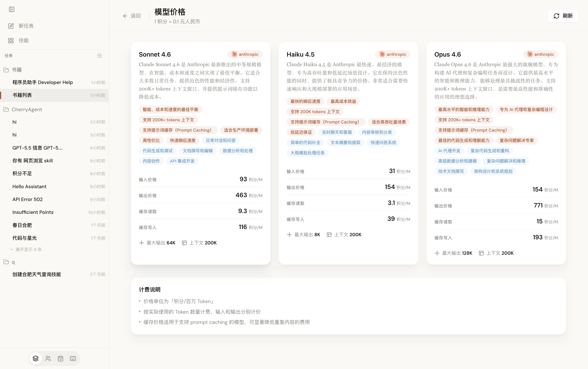Viewport: 588px width, 369px height.
Task: Open the task filter settings icon
Action: pyautogui.click(x=99, y=56)
